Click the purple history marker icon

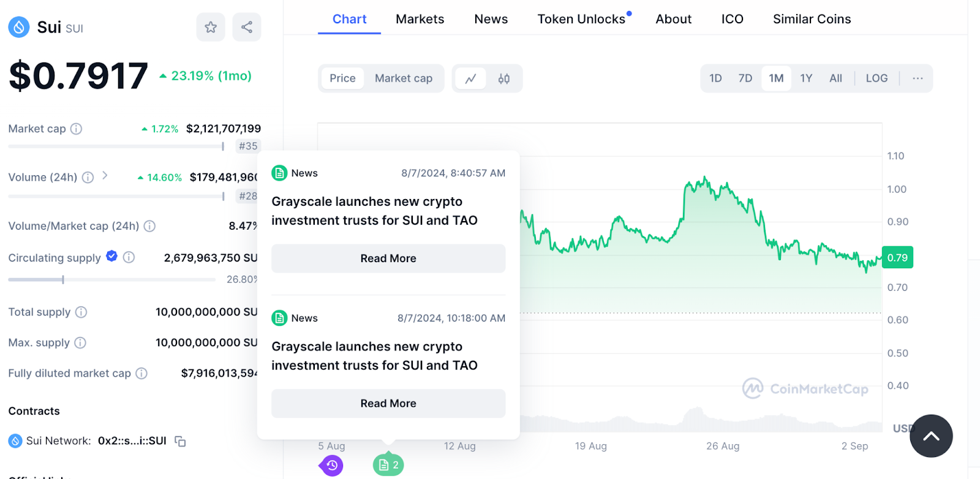pyautogui.click(x=331, y=466)
